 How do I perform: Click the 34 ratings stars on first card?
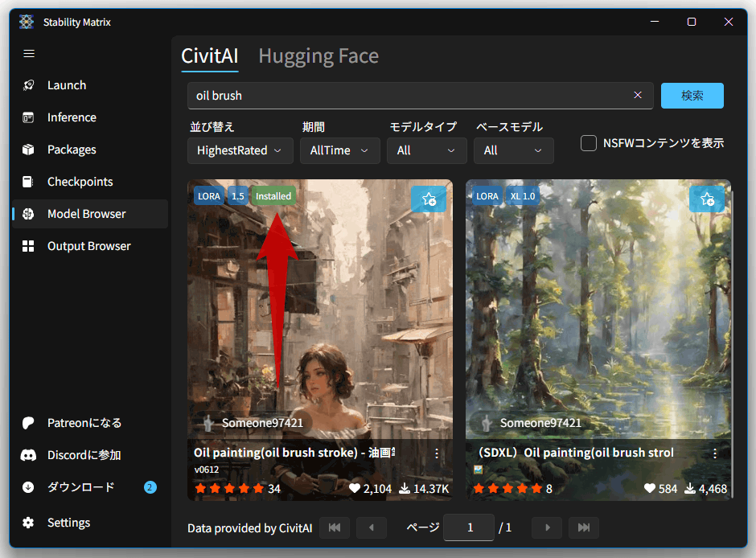pos(230,489)
